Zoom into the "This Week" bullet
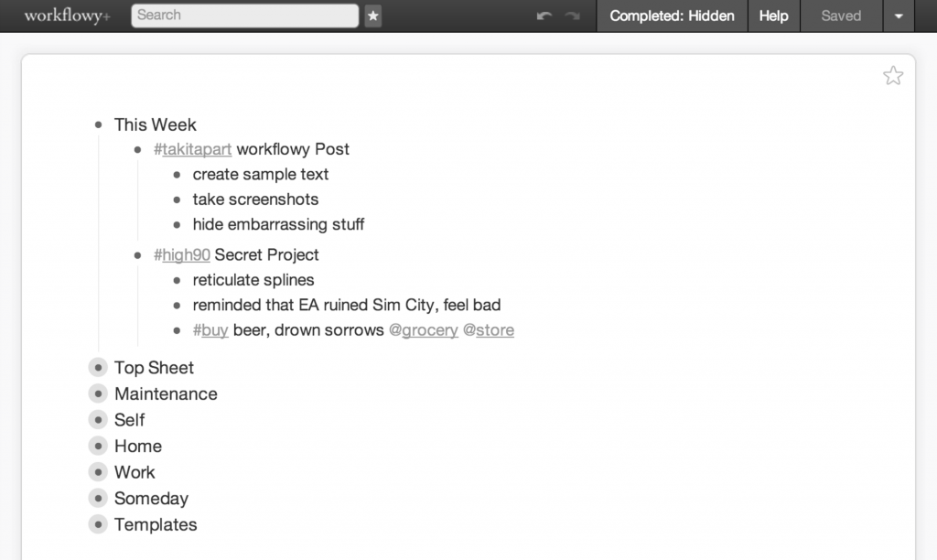 99,124
